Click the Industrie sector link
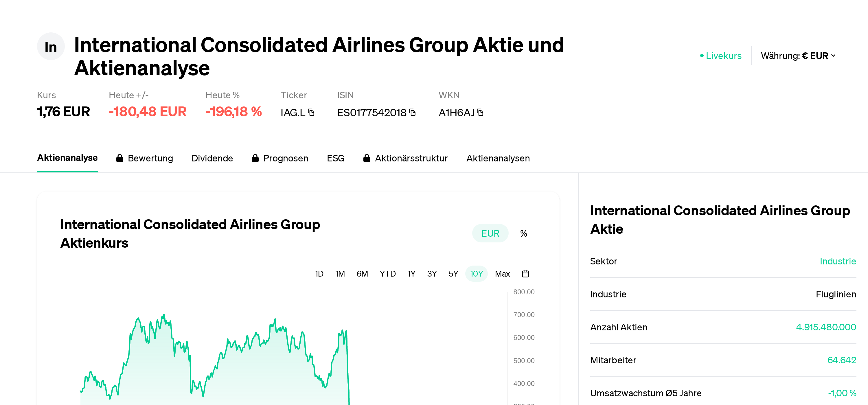868x405 pixels. [x=837, y=261]
